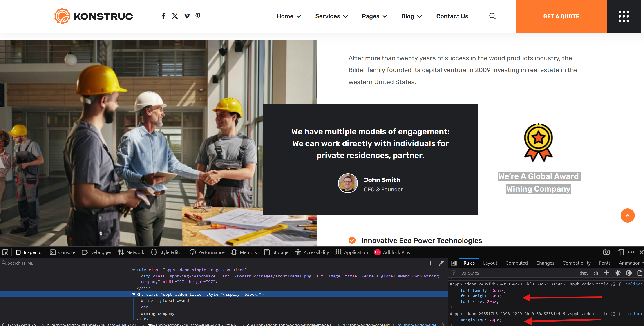Click the GET A QUOTE button

point(561,16)
